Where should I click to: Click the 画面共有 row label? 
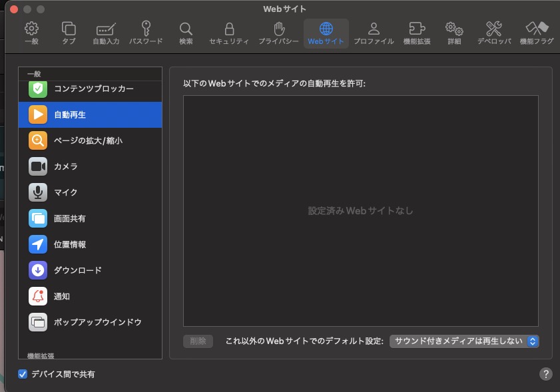[70, 218]
